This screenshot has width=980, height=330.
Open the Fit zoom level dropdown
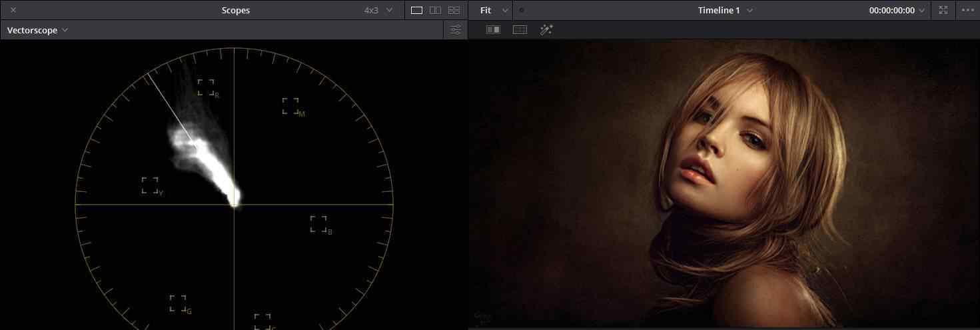pos(493,10)
